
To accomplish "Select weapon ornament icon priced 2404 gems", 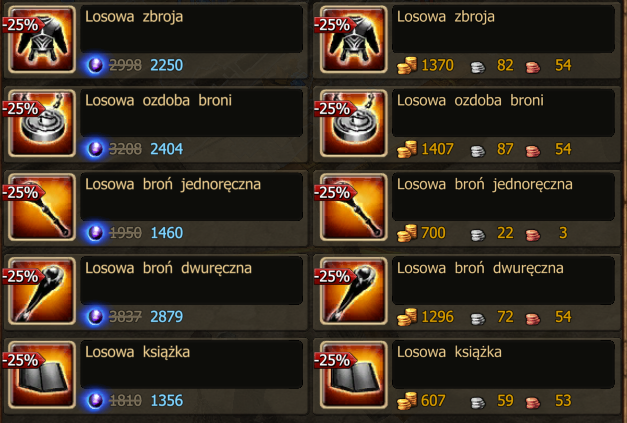I will [42, 123].
